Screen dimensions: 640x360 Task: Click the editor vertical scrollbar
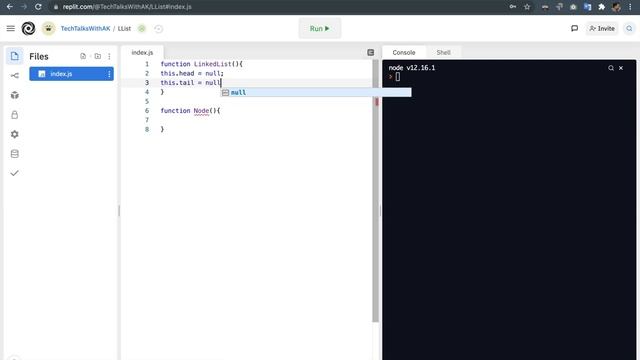376,192
